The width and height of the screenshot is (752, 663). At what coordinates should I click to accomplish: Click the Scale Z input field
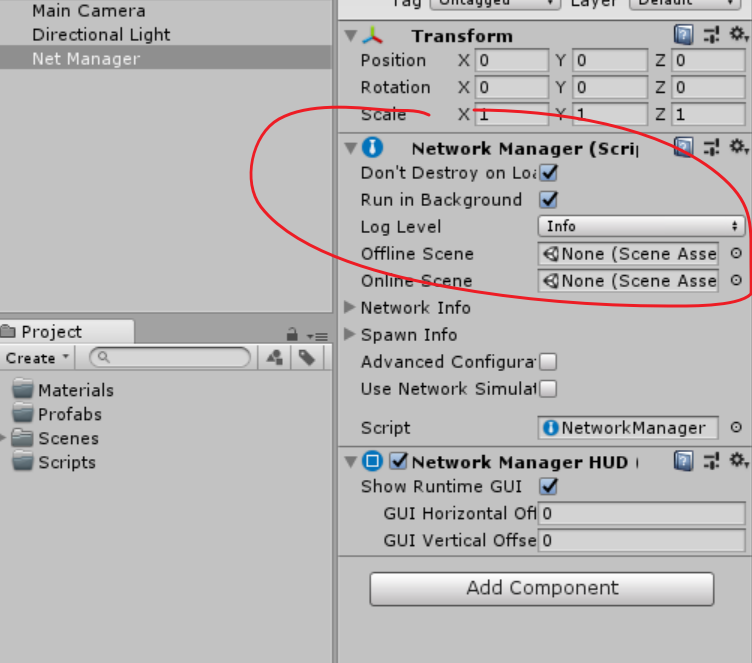click(708, 114)
